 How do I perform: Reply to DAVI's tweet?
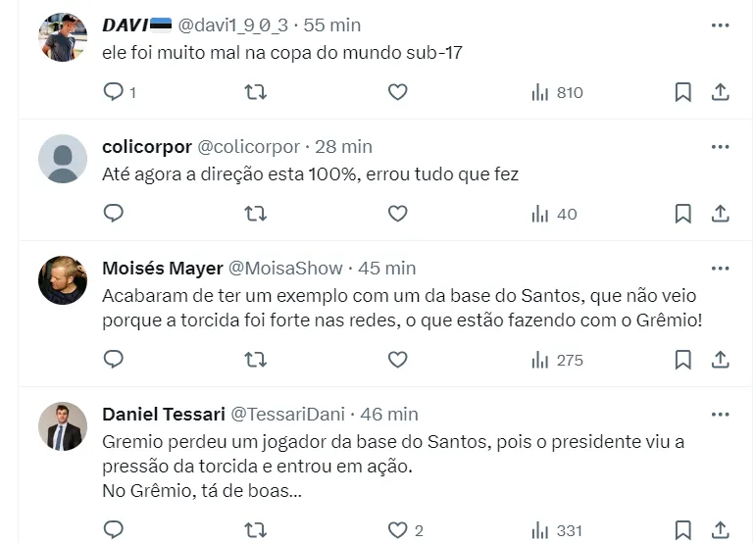(114, 92)
